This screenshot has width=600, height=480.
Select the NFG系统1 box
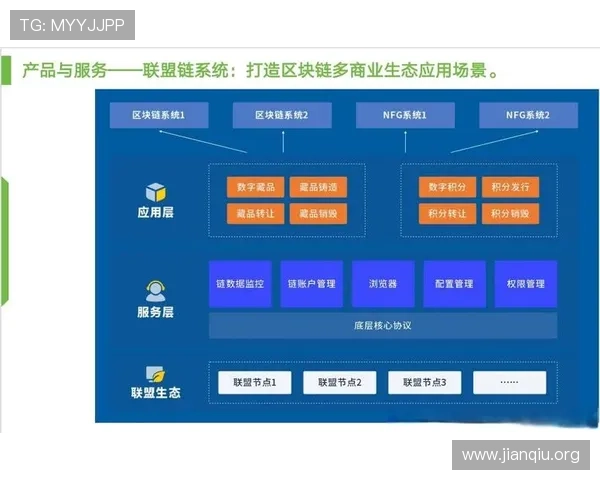pyautogui.click(x=405, y=115)
